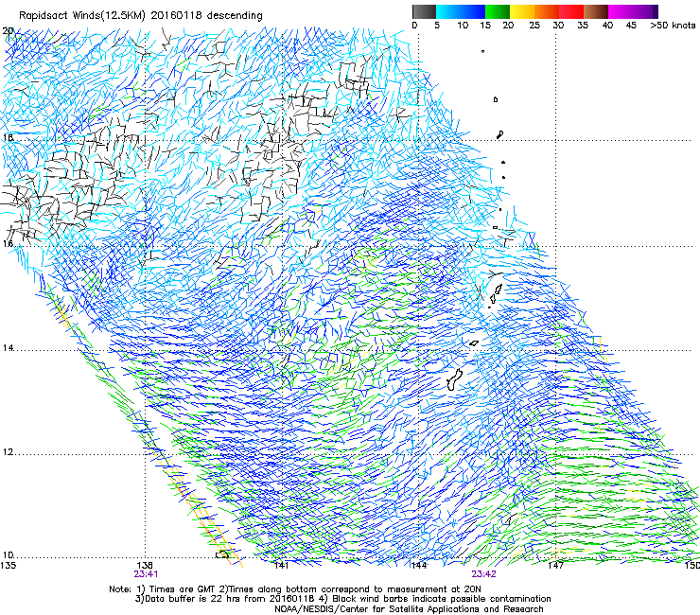700x615 pixels.
Task: Click the small island outline near 10N 140E
Action: pos(222,554)
